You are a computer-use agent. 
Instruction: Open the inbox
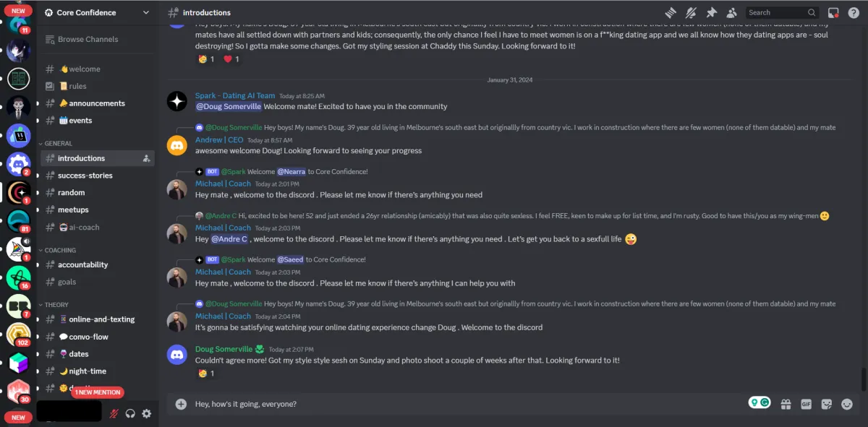point(833,12)
